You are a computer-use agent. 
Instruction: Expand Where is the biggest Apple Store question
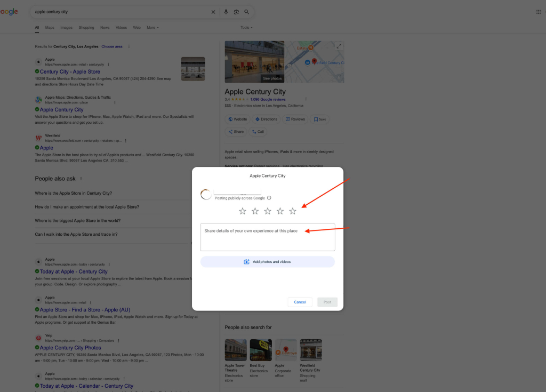(x=113, y=221)
